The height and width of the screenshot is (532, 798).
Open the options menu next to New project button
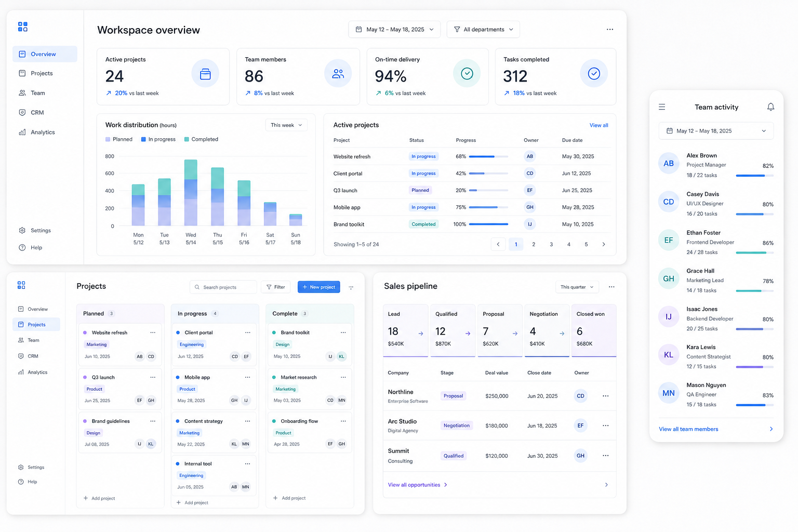click(351, 287)
